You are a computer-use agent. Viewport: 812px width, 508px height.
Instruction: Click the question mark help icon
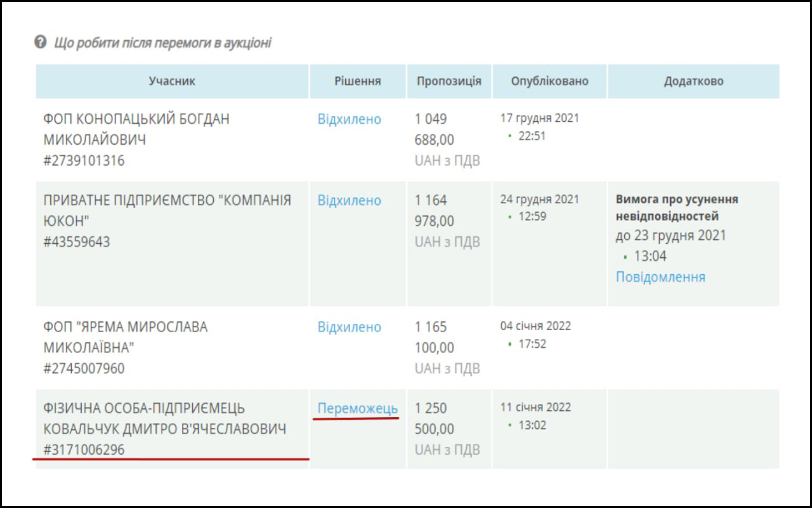point(41,43)
